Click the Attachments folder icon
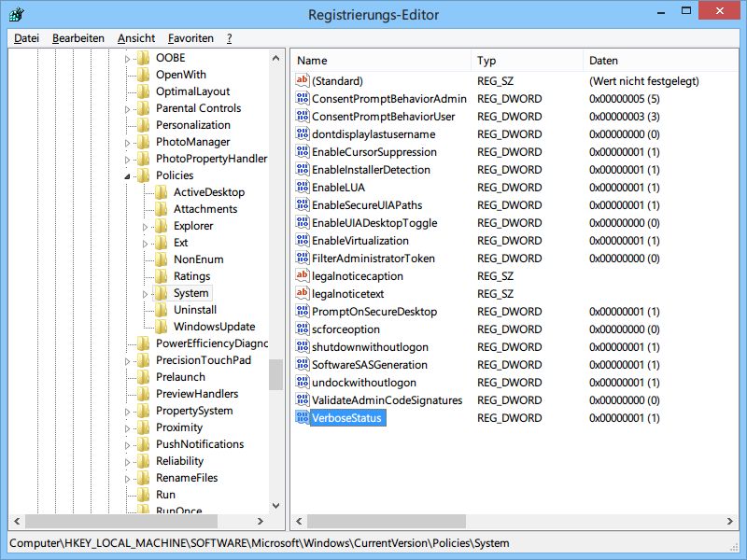This screenshot has height=560, width=747. click(161, 208)
